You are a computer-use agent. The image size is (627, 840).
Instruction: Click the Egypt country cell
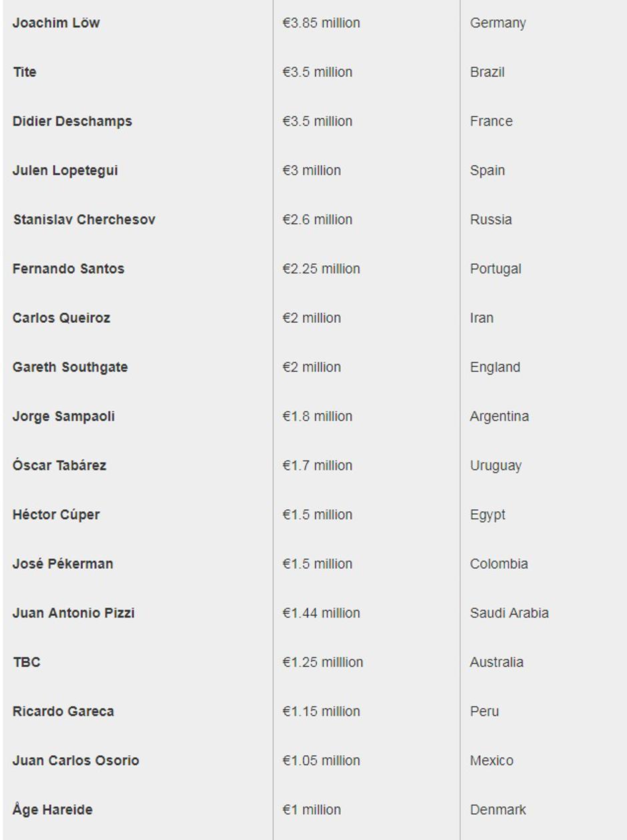pos(488,515)
